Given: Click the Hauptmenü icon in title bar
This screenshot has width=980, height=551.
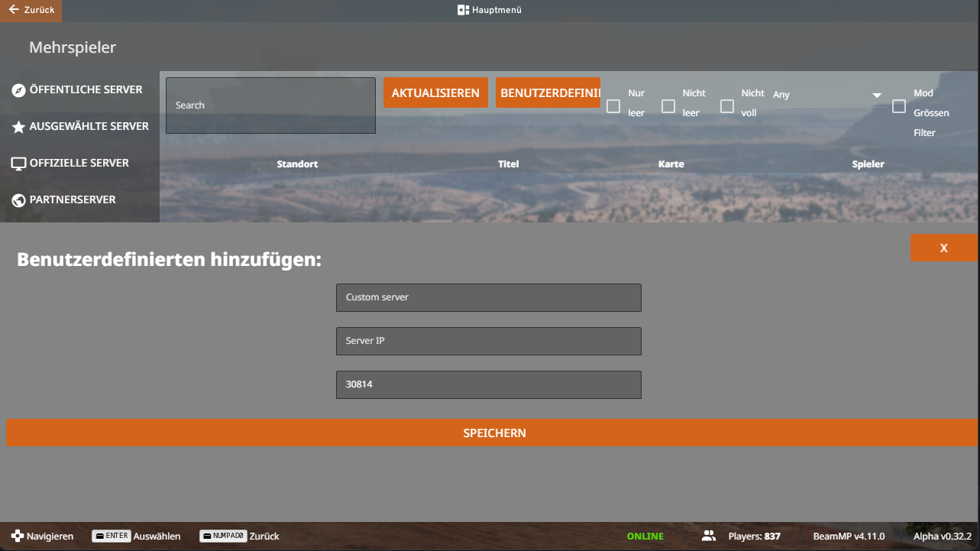Looking at the screenshot, I should click(x=463, y=11).
